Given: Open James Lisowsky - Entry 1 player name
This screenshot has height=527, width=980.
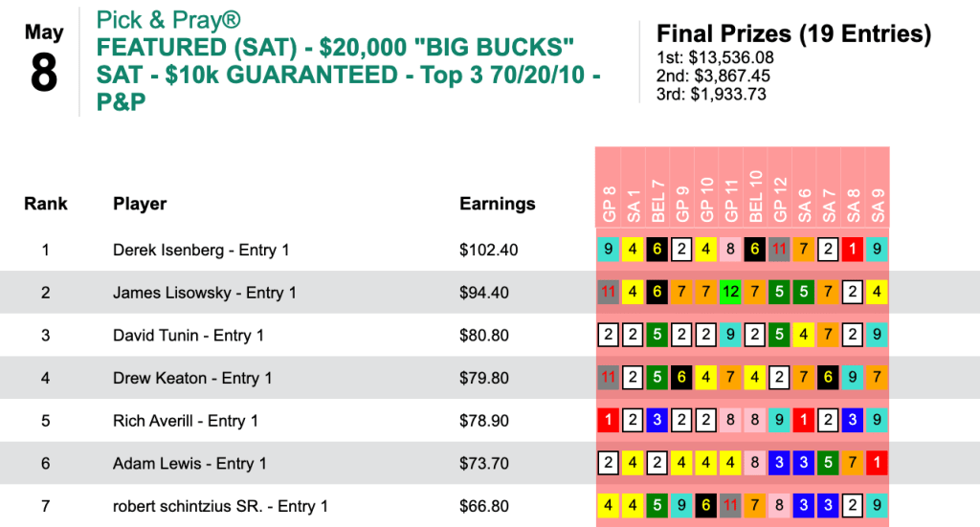Looking at the screenshot, I should (x=205, y=293).
